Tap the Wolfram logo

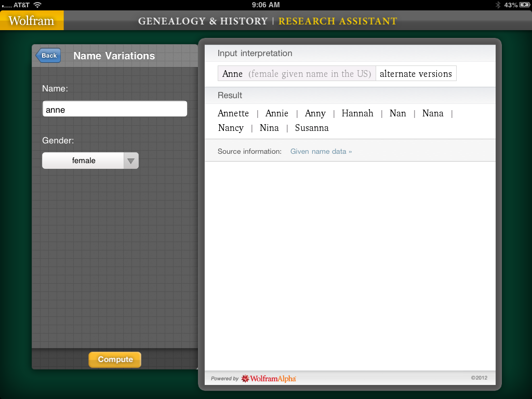pos(32,21)
